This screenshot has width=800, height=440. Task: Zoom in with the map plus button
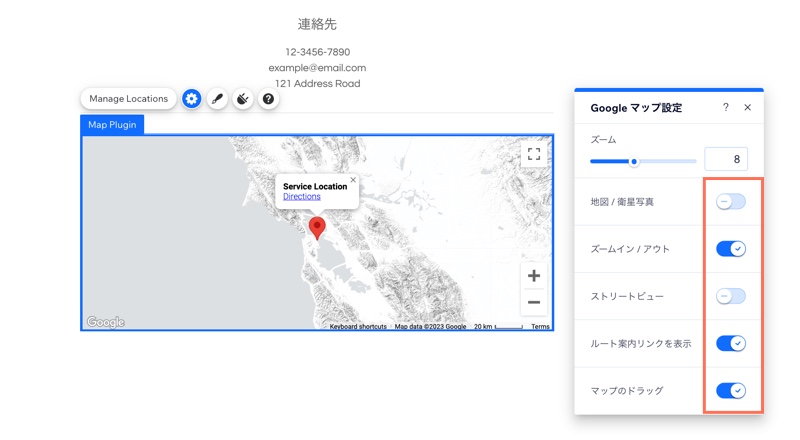coord(534,276)
